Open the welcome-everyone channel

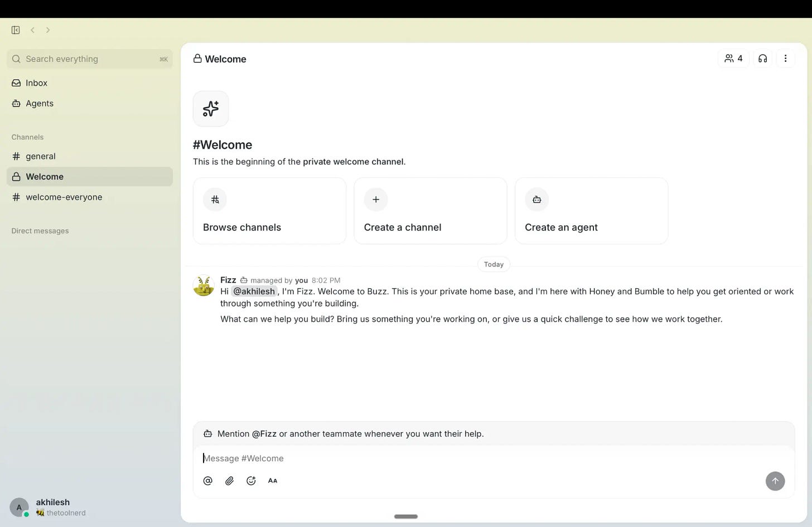[x=90, y=197]
